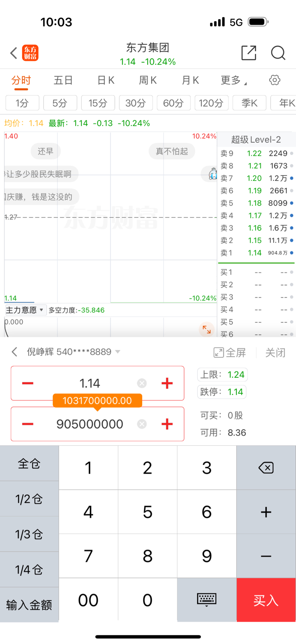Select the 1分 period chip

point(22,103)
